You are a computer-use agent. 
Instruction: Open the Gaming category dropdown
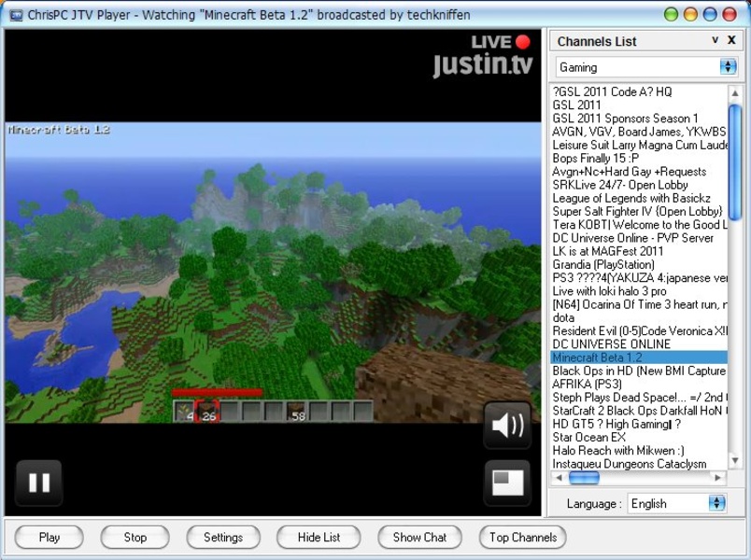728,67
